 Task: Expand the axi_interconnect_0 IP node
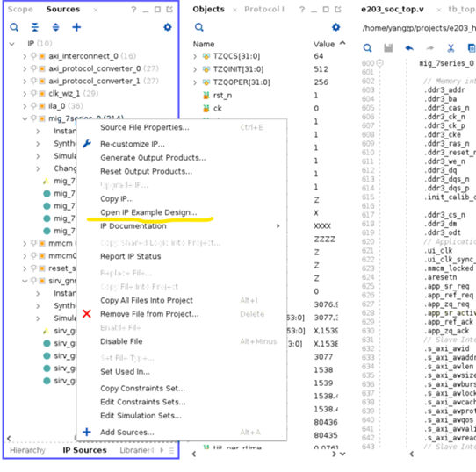click(x=25, y=56)
